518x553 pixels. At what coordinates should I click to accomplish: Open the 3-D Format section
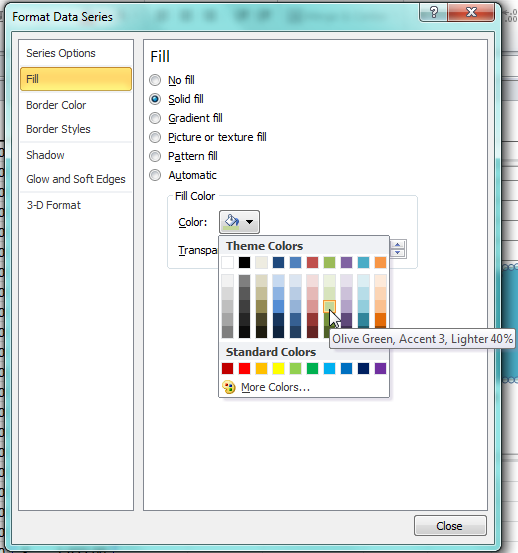click(x=54, y=205)
